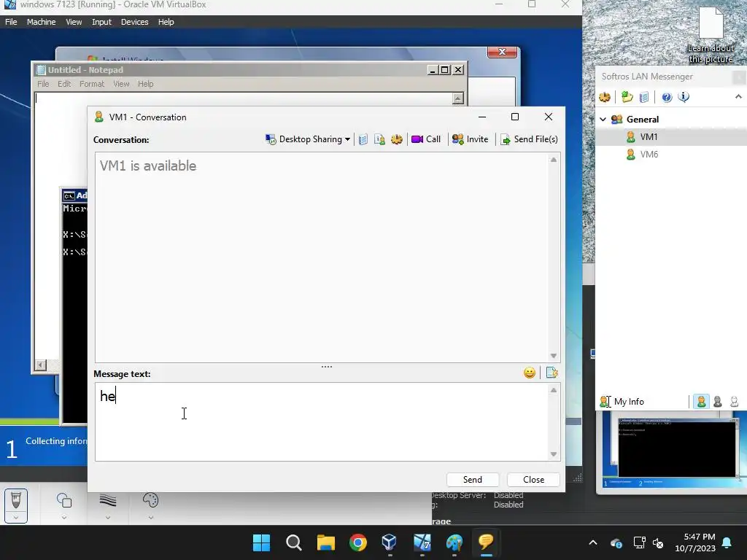Select the Paint line size tool
The width and height of the screenshot is (747, 560).
pos(108,500)
